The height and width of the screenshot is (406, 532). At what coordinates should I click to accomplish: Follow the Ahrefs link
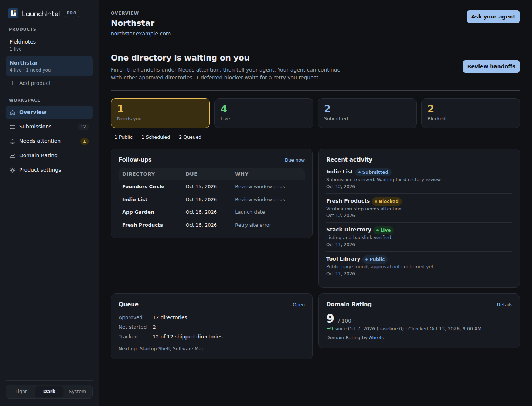pyautogui.click(x=376, y=338)
